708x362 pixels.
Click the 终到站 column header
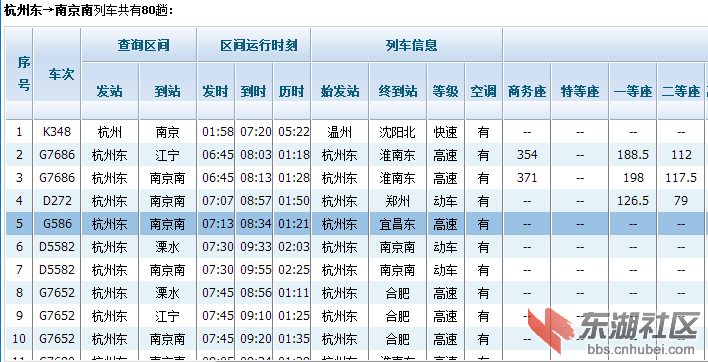click(x=398, y=91)
